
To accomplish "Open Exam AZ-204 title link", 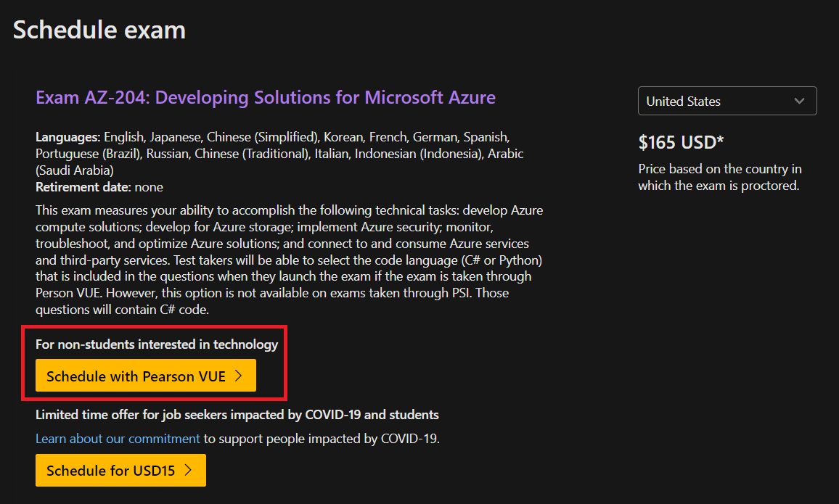I will tap(266, 97).
